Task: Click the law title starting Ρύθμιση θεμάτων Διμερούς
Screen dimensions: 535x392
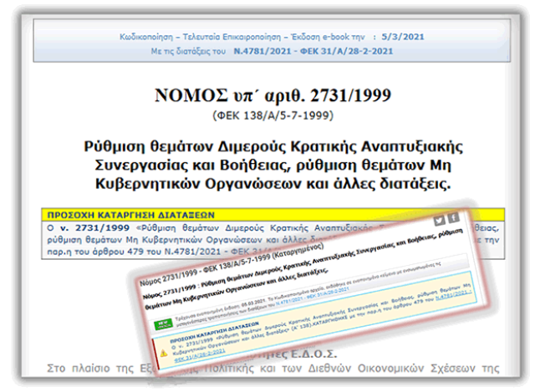Action: tap(273, 165)
